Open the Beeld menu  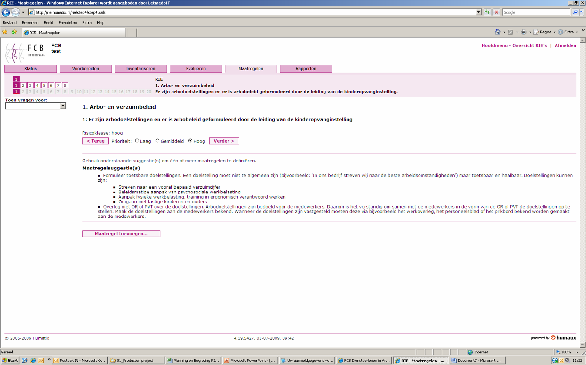[48, 22]
